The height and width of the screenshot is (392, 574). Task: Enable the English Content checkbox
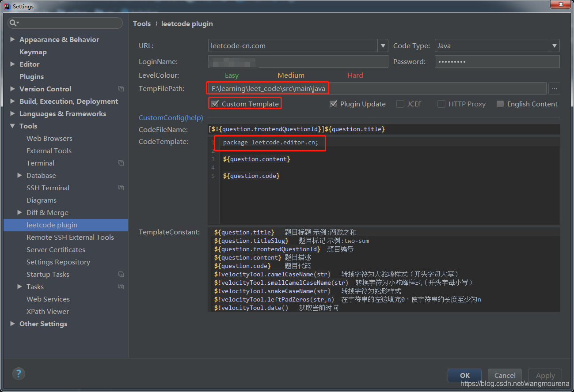[500, 104]
